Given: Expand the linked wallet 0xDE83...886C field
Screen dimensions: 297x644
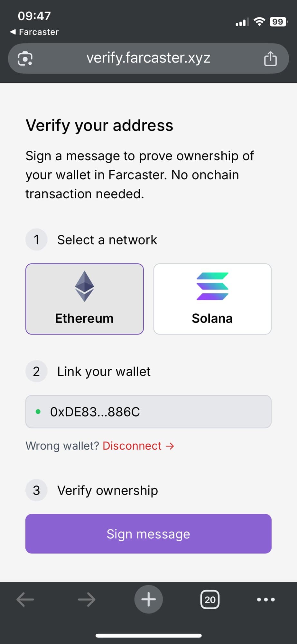Looking at the screenshot, I should point(148,412).
